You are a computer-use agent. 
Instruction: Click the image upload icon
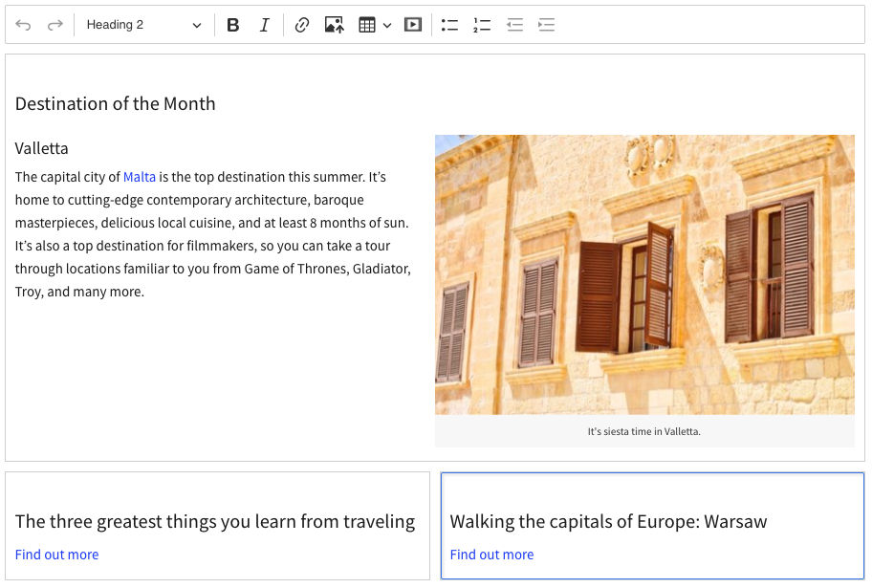pos(334,25)
